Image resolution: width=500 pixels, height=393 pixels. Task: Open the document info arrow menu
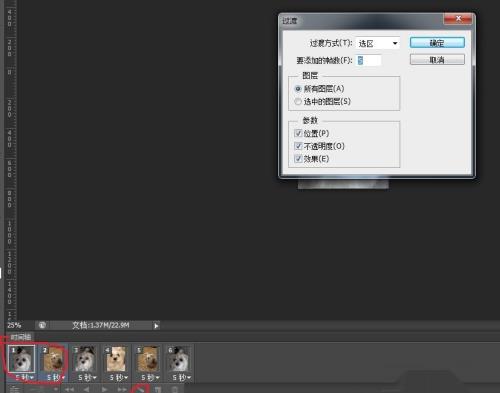coord(156,326)
